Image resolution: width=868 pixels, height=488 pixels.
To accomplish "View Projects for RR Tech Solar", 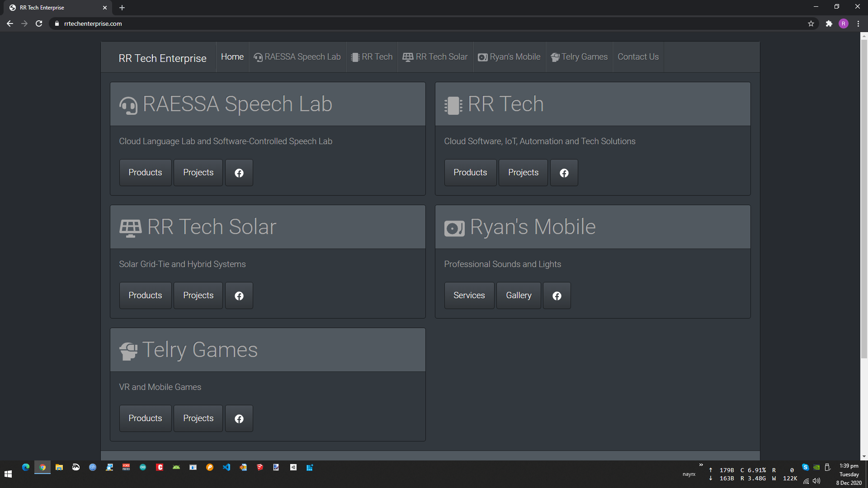I will [x=198, y=296].
